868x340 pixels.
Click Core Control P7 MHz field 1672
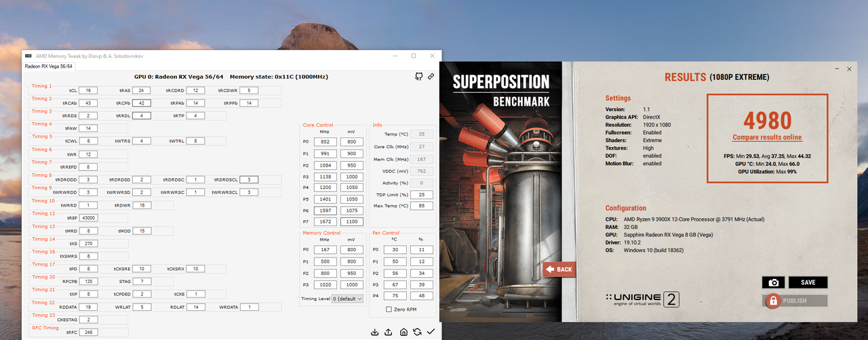325,222
